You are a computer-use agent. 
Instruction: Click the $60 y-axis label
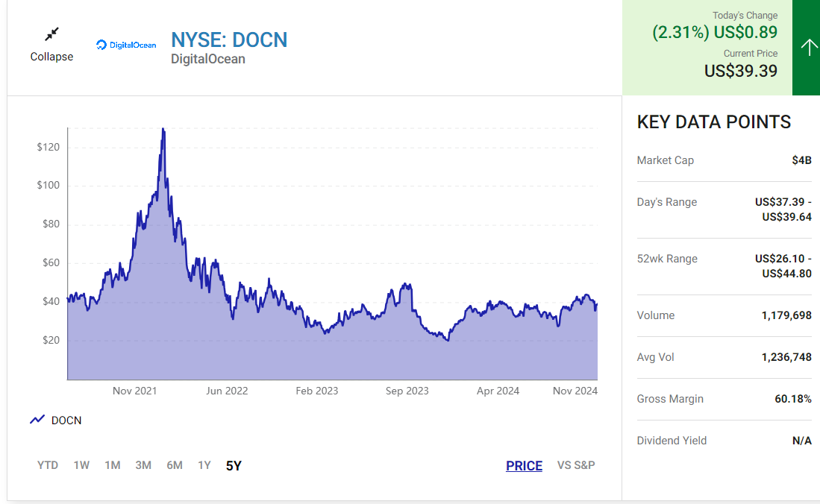(x=51, y=263)
